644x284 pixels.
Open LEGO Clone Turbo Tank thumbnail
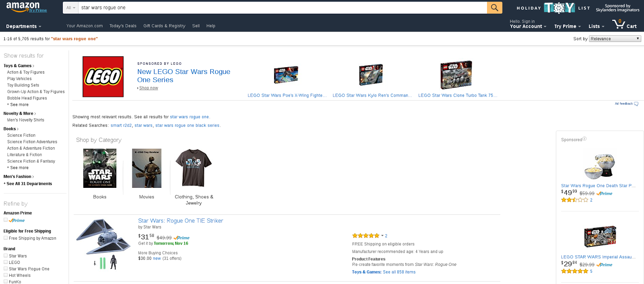(456, 75)
